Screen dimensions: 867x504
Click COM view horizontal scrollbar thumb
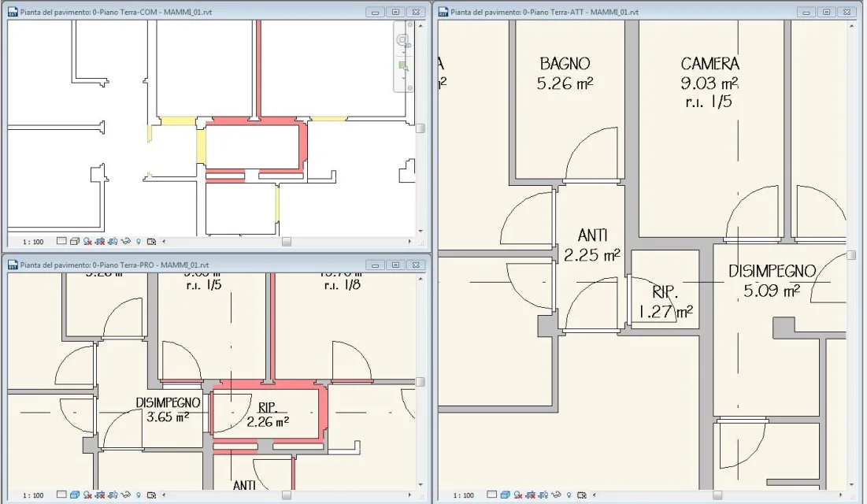[x=287, y=242]
